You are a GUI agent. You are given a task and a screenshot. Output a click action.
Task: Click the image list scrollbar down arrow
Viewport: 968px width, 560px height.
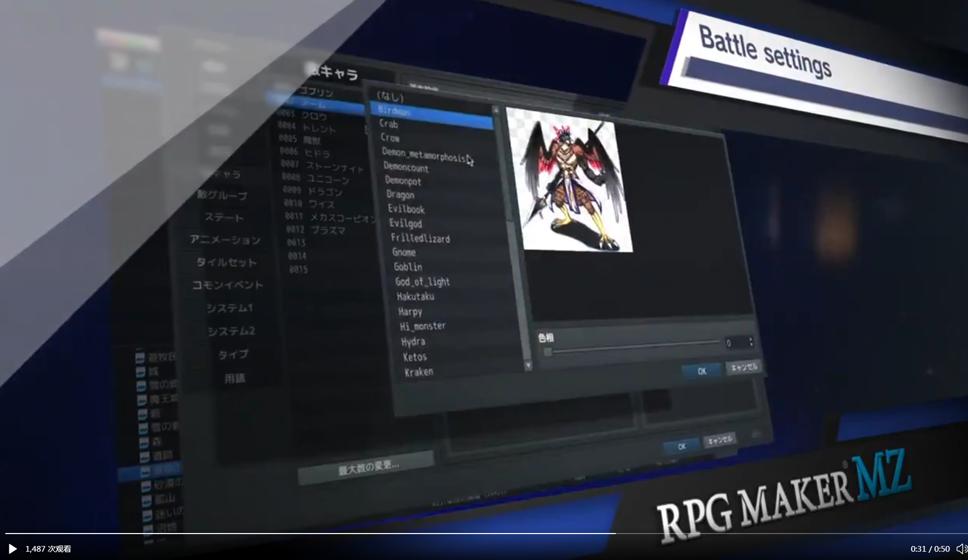(x=528, y=366)
